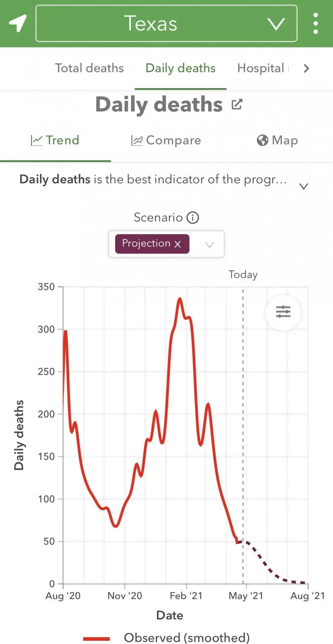Open the Texas location dropdown

point(166,23)
